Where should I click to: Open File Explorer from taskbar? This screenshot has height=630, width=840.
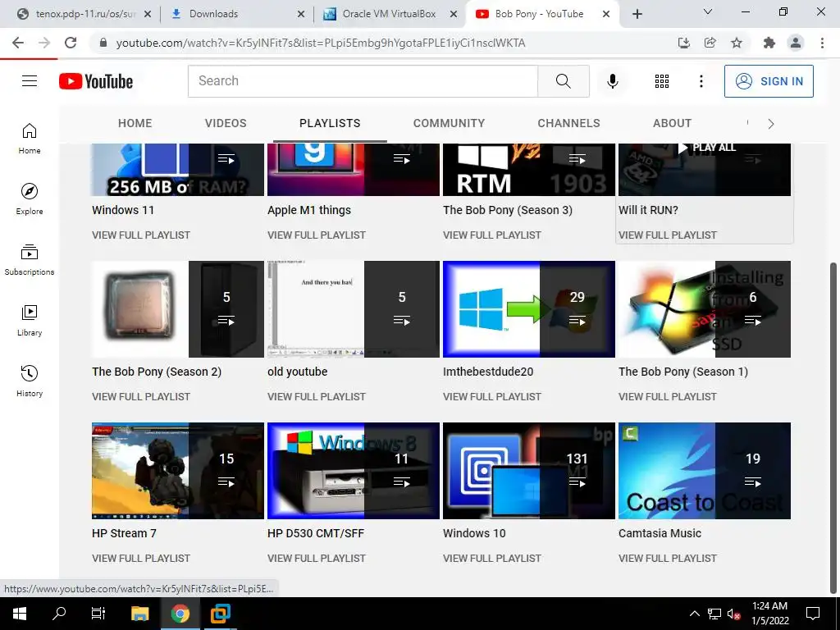click(139, 614)
